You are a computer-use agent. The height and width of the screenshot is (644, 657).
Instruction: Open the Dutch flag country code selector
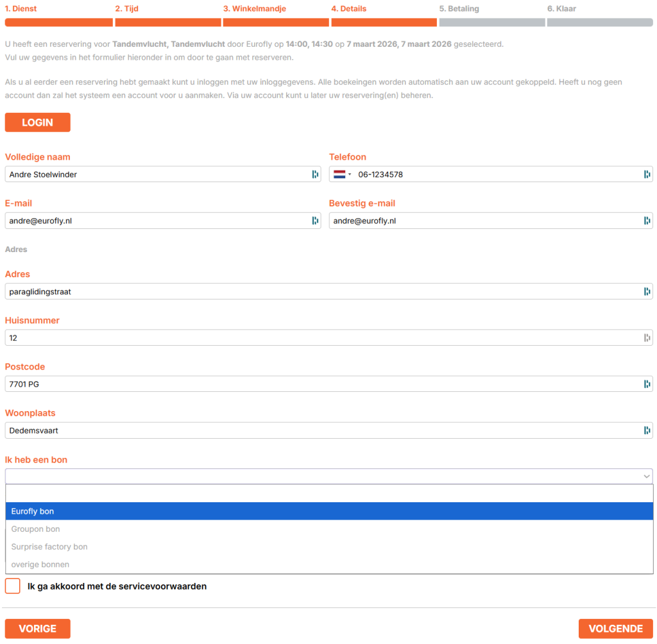click(342, 174)
